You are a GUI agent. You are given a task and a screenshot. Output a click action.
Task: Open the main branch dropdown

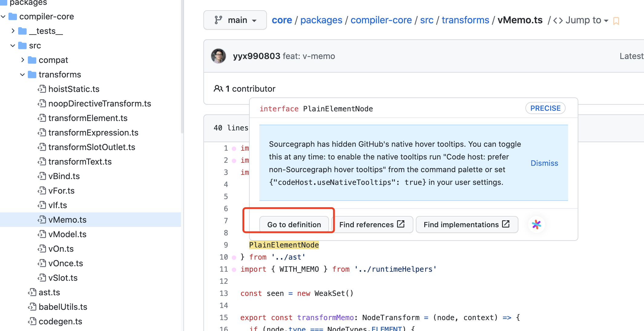click(x=235, y=20)
